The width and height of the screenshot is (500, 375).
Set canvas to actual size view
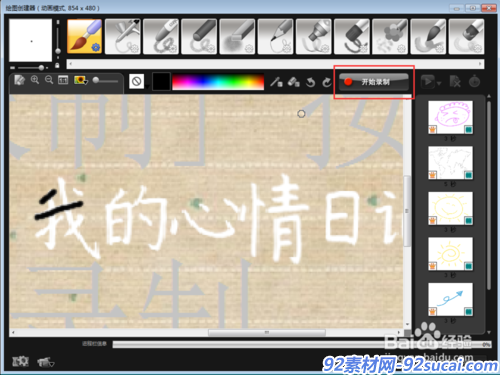click(63, 80)
